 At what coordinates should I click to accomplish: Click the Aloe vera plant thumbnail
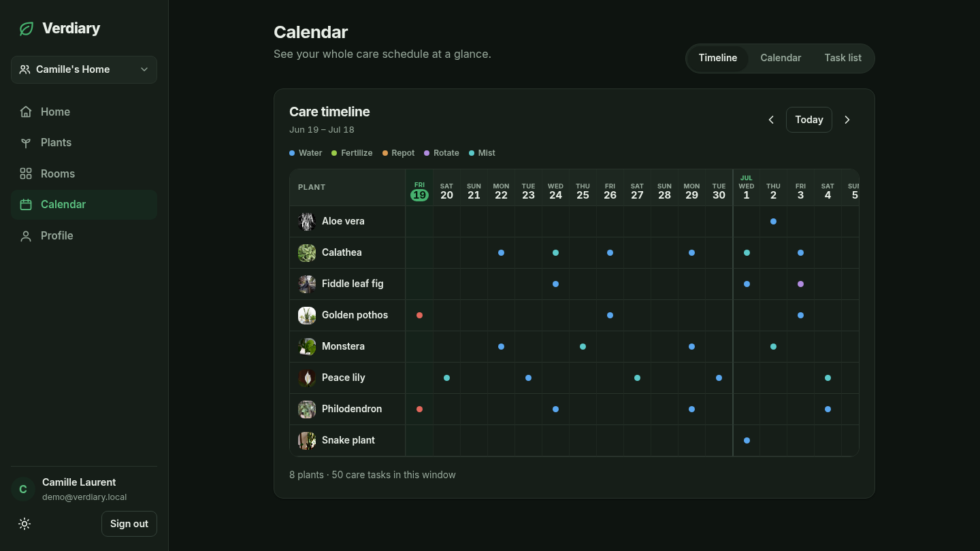click(x=307, y=221)
